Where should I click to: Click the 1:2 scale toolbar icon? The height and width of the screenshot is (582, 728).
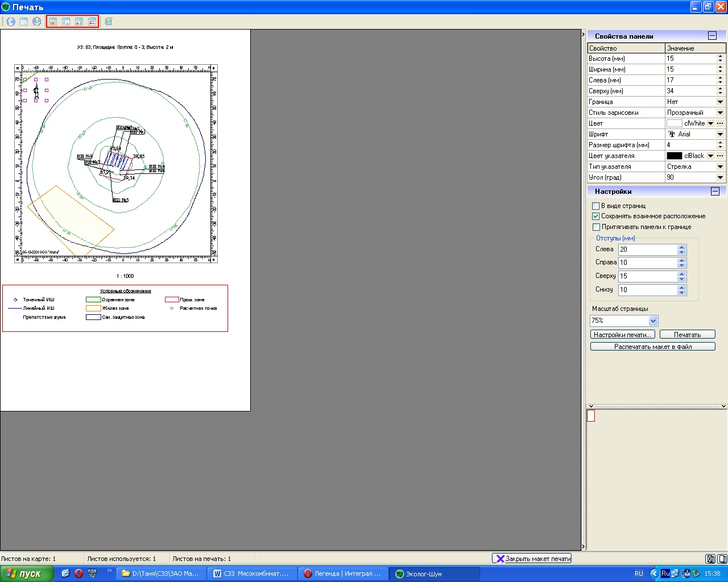coord(24,22)
